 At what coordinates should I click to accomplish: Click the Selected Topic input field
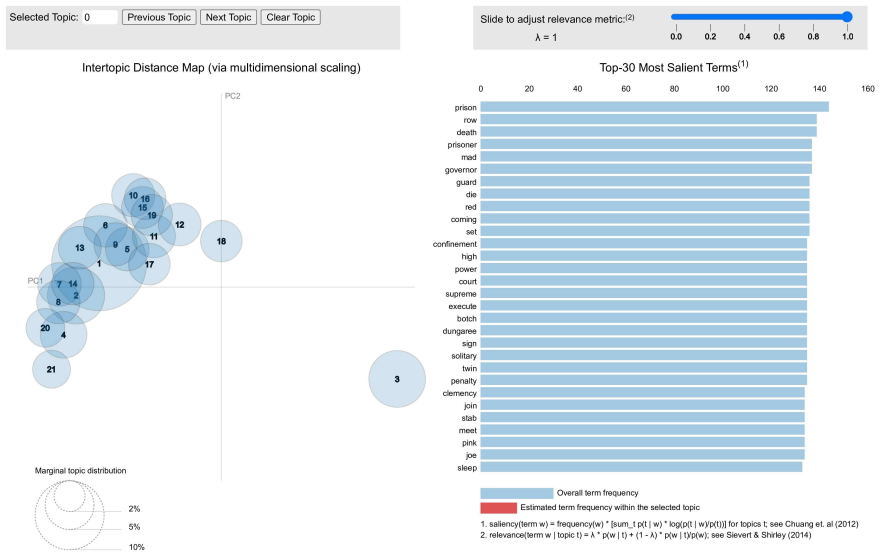[x=99, y=17]
